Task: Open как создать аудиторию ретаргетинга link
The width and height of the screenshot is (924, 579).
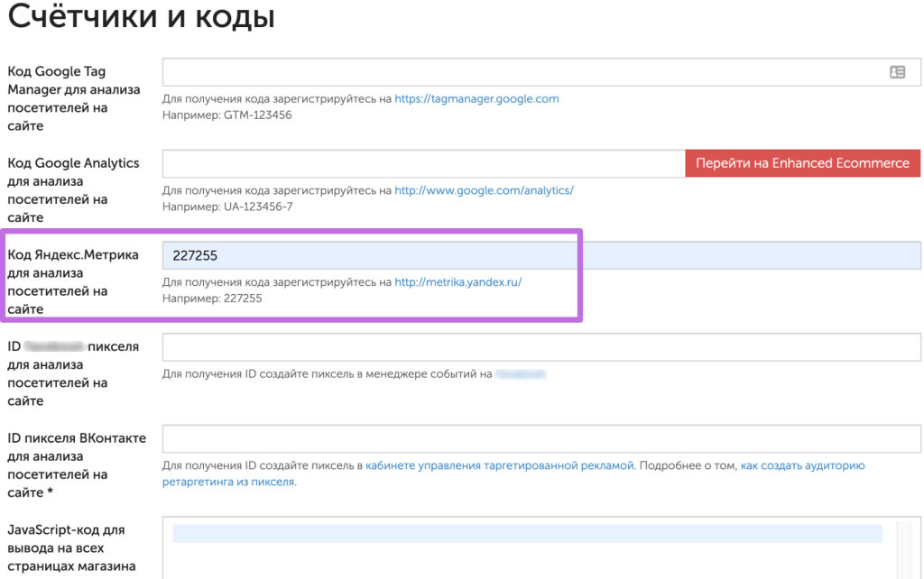Action: 802,465
